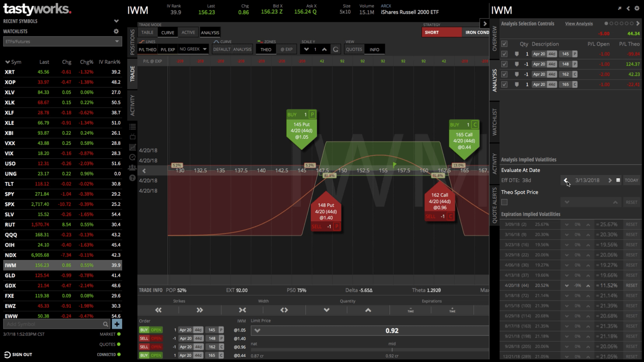Click the current price marker on chart
This screenshot has height=362, width=644.
tap(395, 165)
